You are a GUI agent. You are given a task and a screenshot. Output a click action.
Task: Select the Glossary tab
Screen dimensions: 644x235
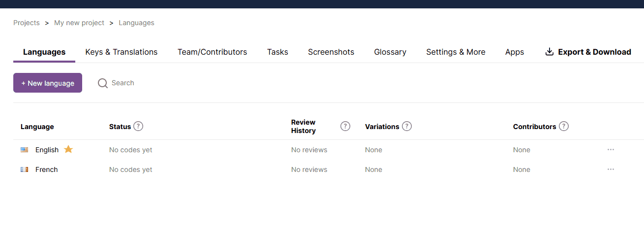pos(390,52)
